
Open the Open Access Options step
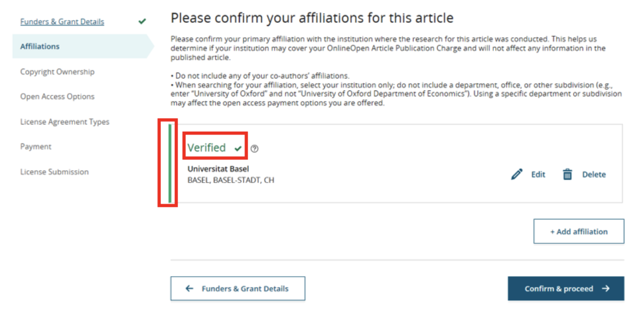coord(57,97)
